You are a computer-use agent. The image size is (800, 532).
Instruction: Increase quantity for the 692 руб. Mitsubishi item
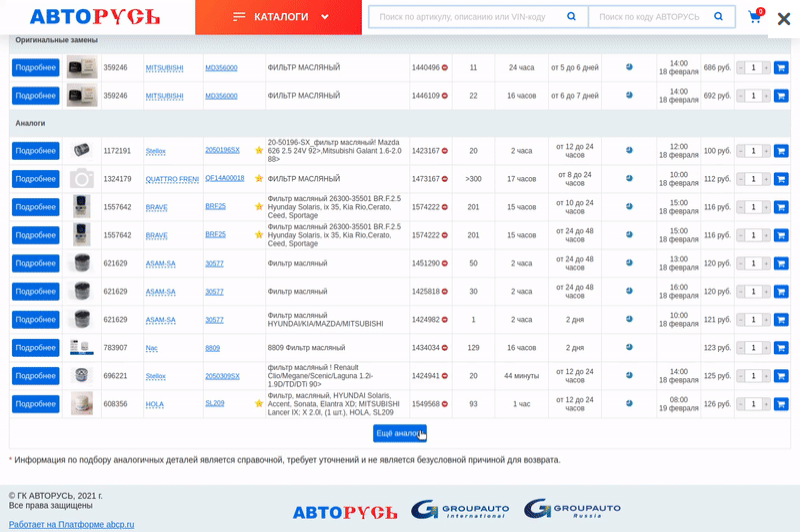(x=767, y=96)
